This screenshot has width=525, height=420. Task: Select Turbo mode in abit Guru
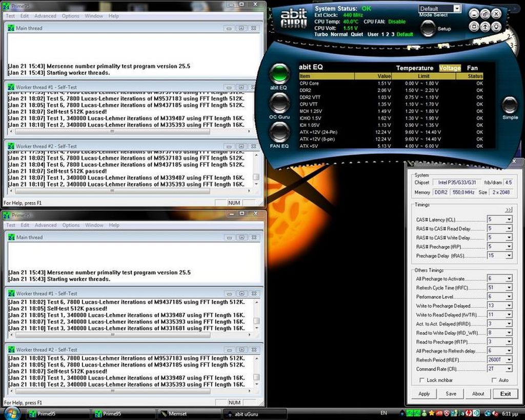point(321,34)
